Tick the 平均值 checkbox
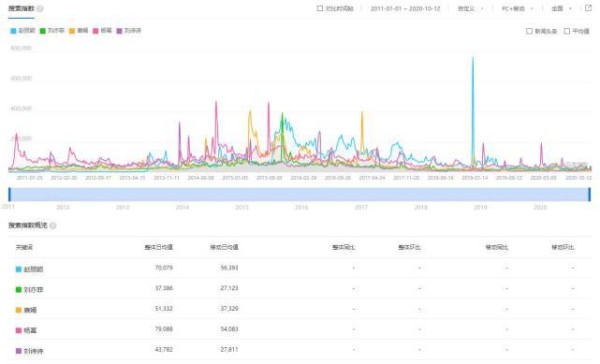The height and width of the screenshot is (364, 600). point(567,31)
